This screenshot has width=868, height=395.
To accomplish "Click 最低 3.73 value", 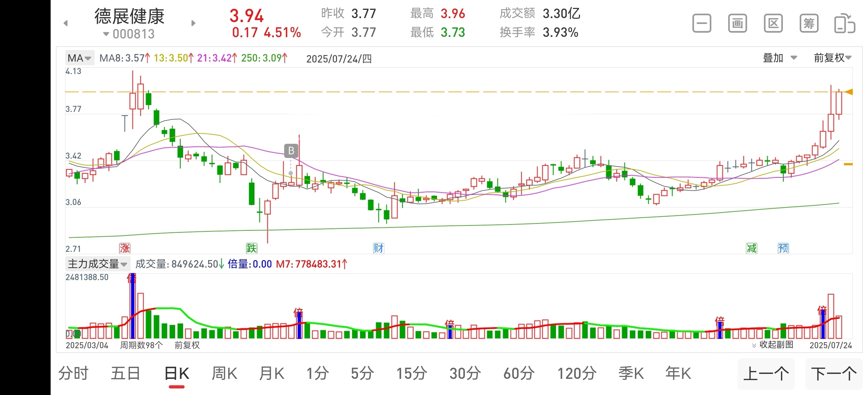I will click(437, 32).
